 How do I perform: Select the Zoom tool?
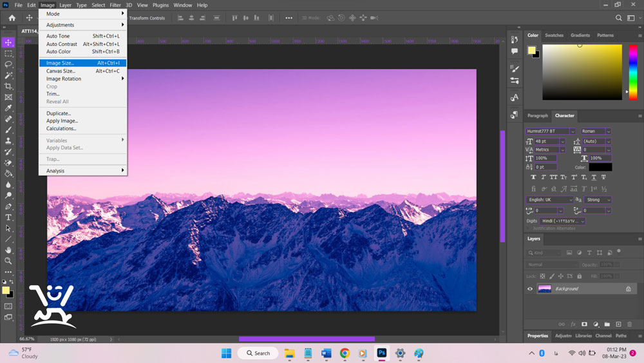pyautogui.click(x=8, y=260)
